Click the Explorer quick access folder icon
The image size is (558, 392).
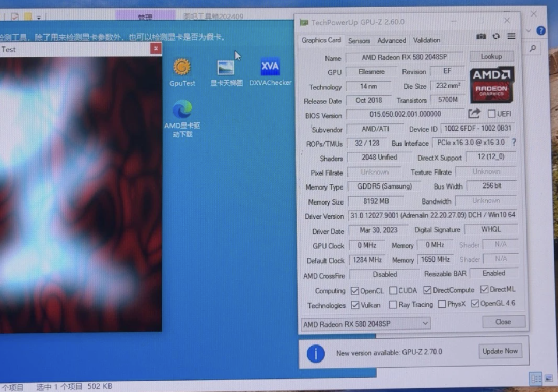point(28,17)
